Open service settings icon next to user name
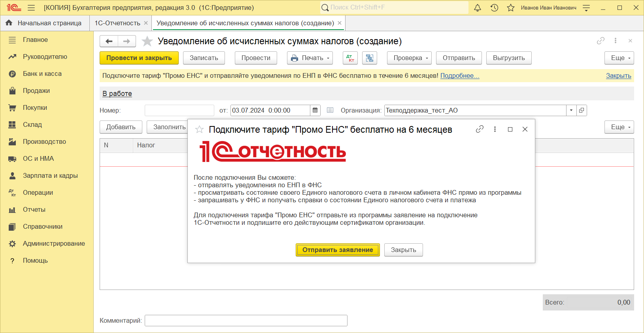The height and width of the screenshot is (333, 644). 586,8
